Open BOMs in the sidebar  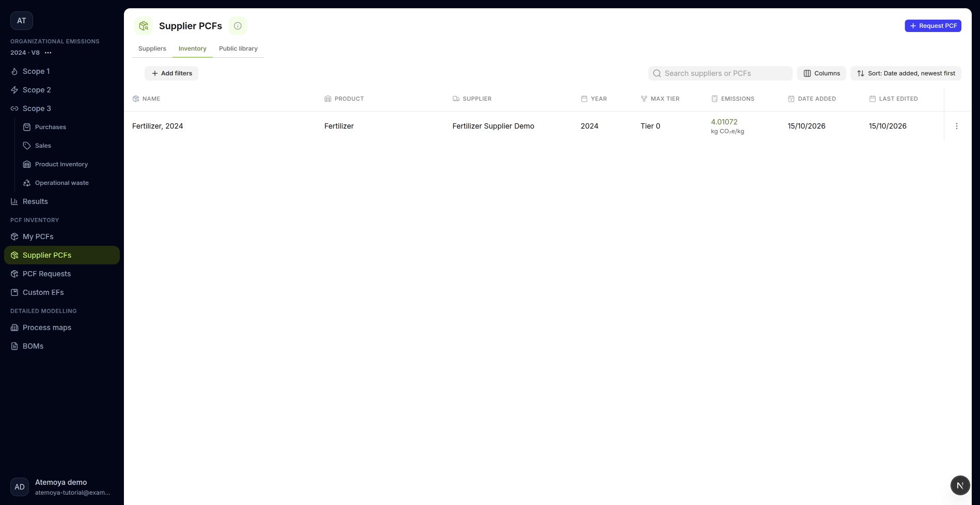click(62, 346)
